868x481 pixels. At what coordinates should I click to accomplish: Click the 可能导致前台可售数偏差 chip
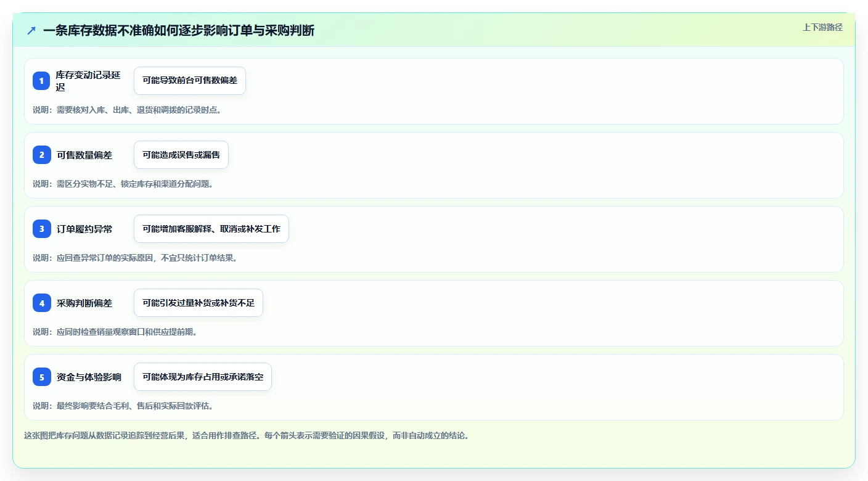pos(190,81)
